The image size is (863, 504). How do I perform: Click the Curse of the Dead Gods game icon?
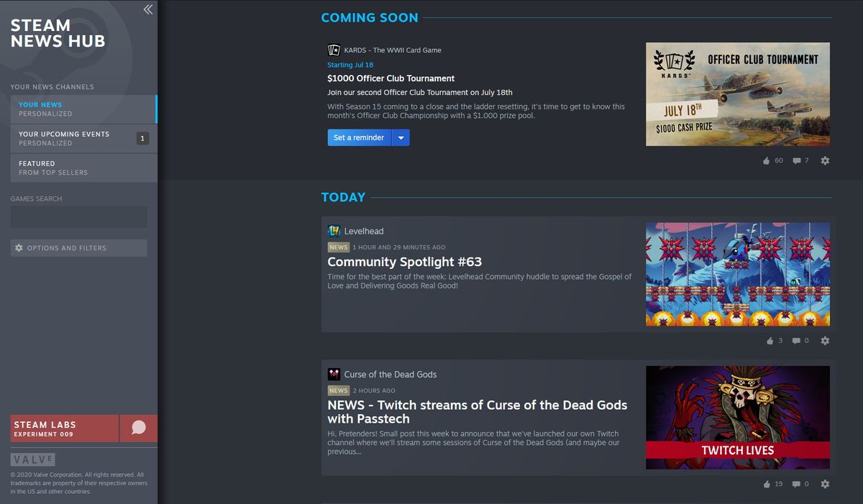click(x=334, y=374)
